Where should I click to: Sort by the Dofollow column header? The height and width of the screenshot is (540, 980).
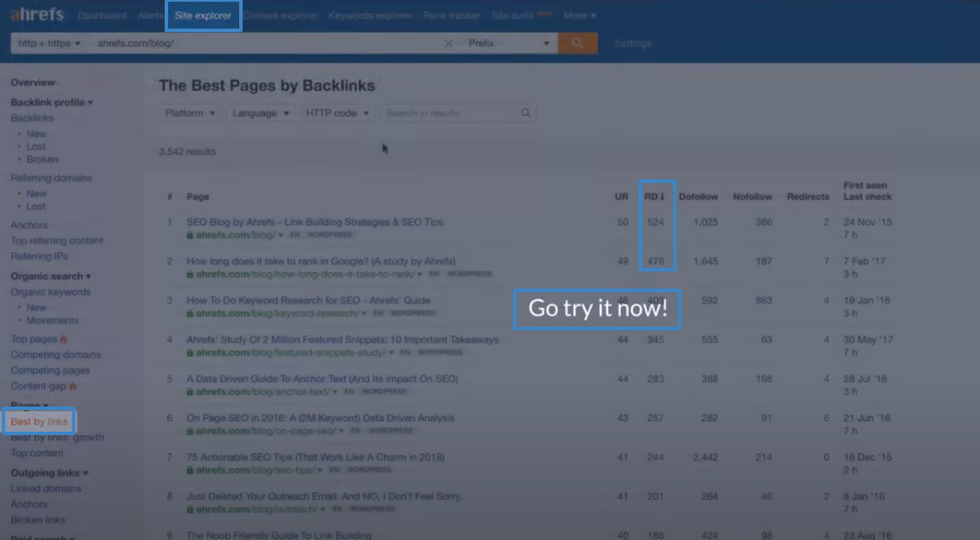coord(698,197)
